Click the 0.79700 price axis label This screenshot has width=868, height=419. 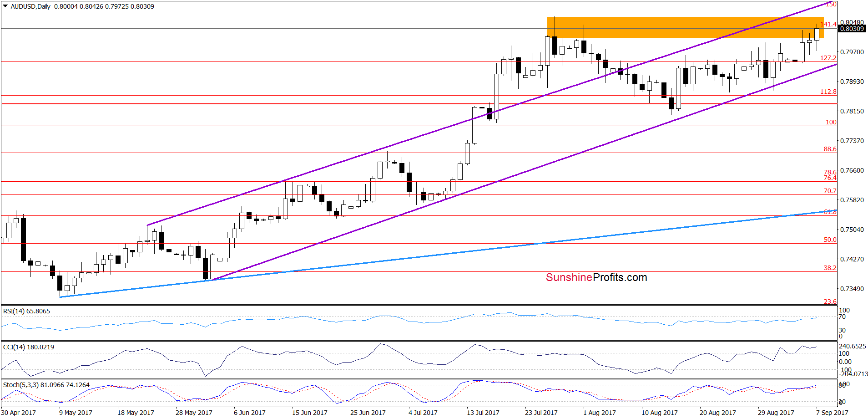852,52
